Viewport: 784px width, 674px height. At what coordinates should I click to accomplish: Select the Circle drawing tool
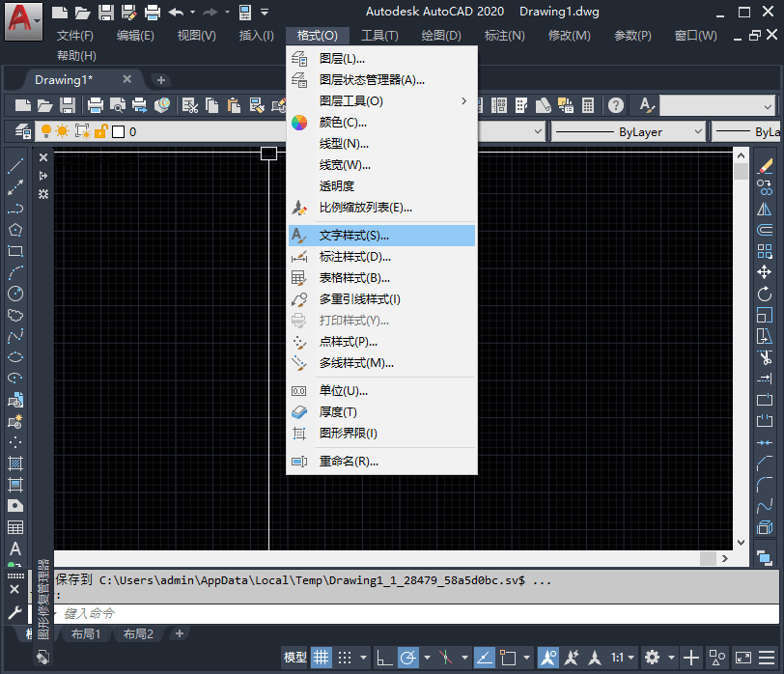pos(15,294)
